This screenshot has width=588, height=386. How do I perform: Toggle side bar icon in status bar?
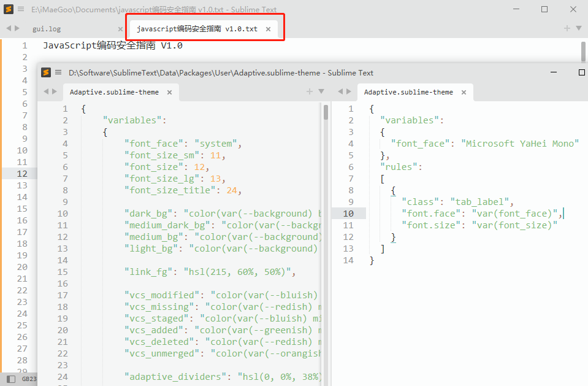coord(11,379)
